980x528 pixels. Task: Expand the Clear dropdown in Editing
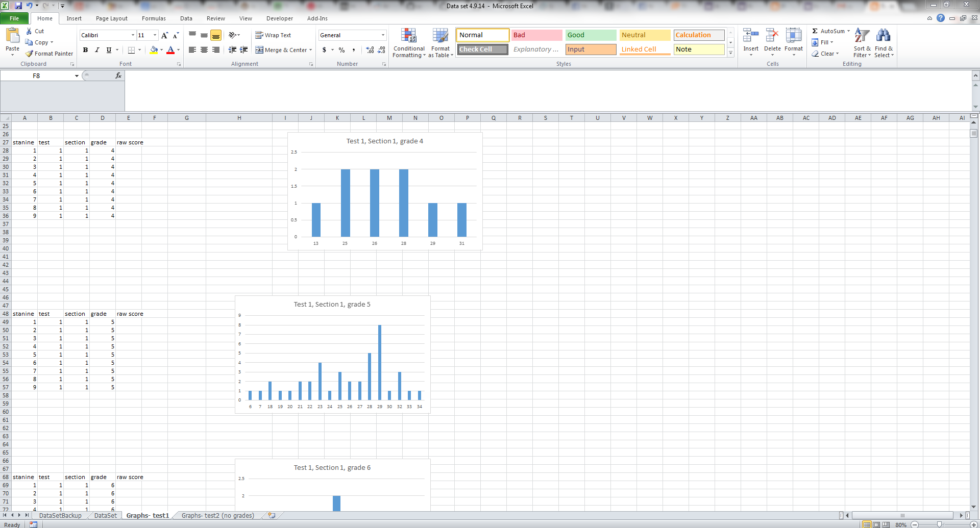pyautogui.click(x=837, y=54)
